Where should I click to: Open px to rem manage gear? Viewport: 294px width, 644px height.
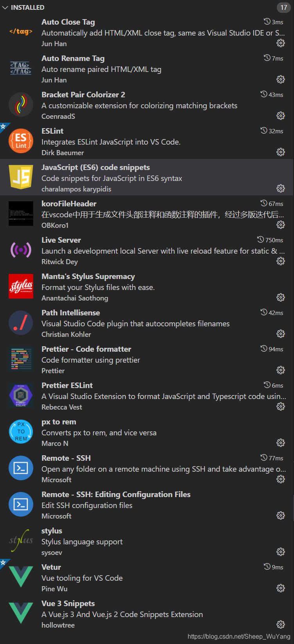pyautogui.click(x=281, y=443)
